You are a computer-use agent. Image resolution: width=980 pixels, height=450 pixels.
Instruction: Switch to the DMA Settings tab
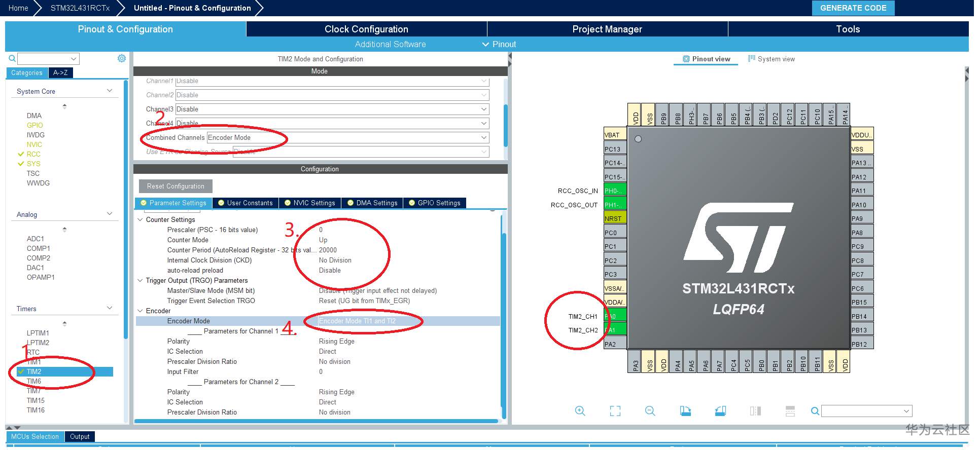tap(372, 203)
